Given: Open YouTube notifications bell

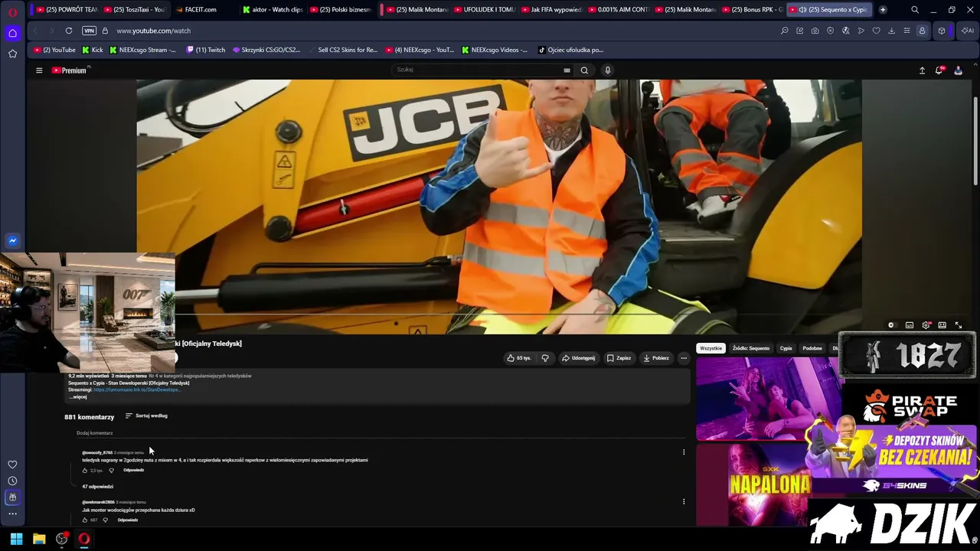Looking at the screenshot, I should pos(939,70).
